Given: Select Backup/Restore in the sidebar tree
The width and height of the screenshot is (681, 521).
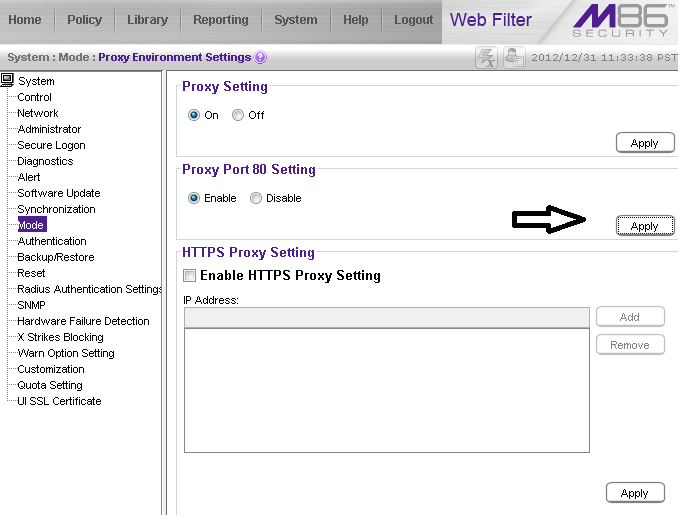Looking at the screenshot, I should [x=56, y=257].
